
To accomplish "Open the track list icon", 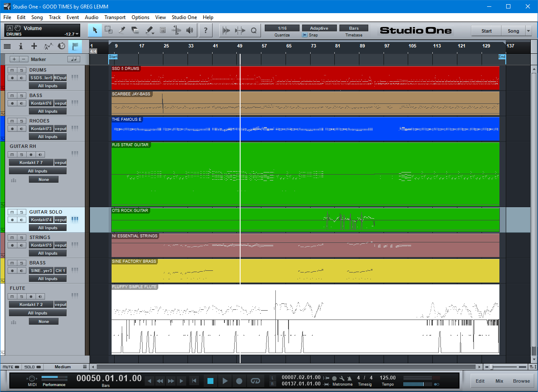I will click(x=7, y=46).
